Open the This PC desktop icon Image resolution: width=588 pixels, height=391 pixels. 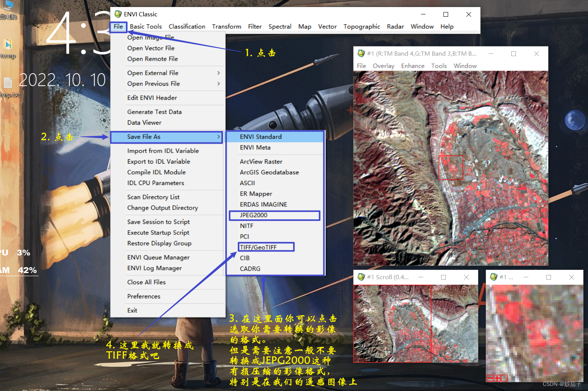click(x=8, y=10)
